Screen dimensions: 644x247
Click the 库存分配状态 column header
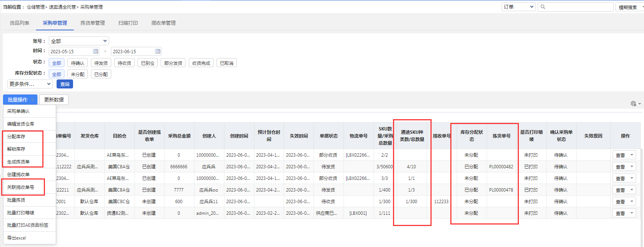pos(472,136)
